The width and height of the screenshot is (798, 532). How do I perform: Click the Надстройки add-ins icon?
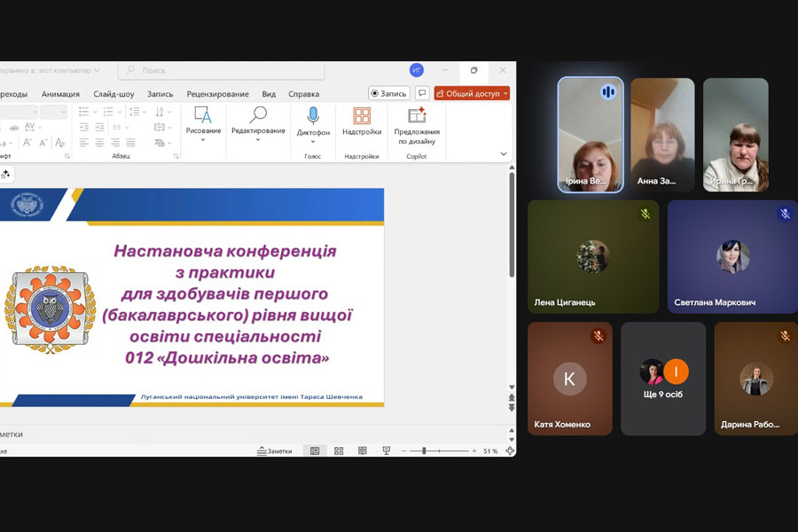point(362,121)
